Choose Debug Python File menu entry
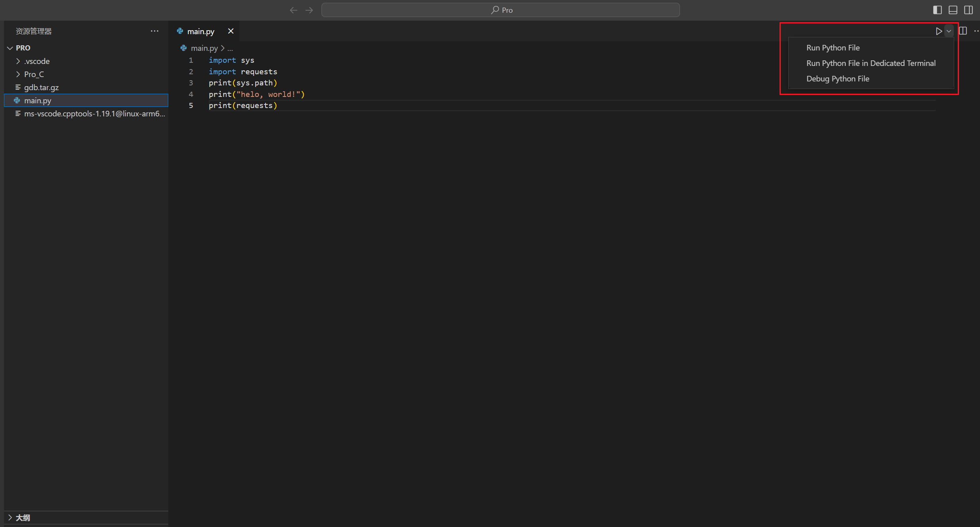This screenshot has height=527, width=980. pyautogui.click(x=871, y=79)
